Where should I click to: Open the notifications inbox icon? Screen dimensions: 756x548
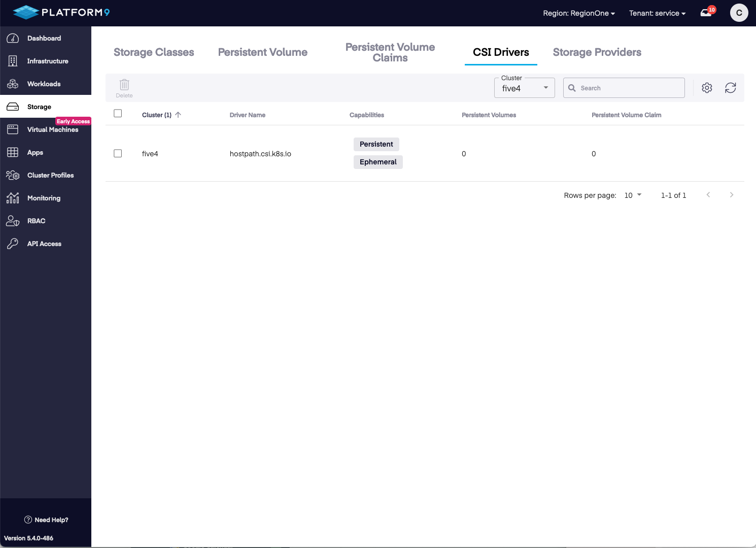(706, 13)
